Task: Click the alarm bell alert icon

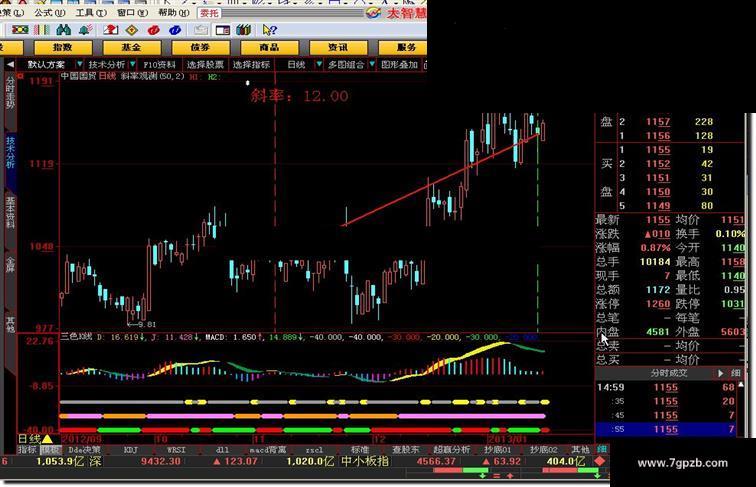Action: click(85, 30)
